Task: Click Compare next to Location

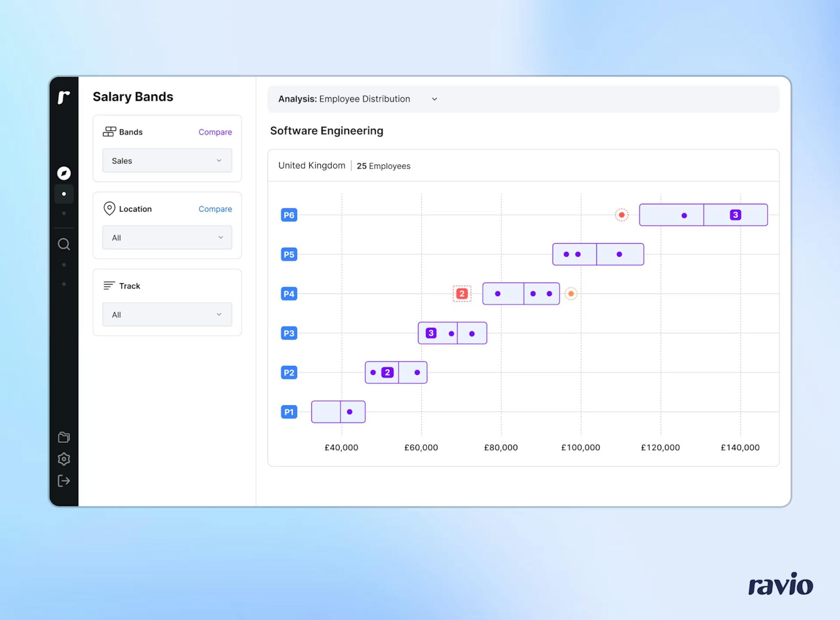Action: (215, 209)
